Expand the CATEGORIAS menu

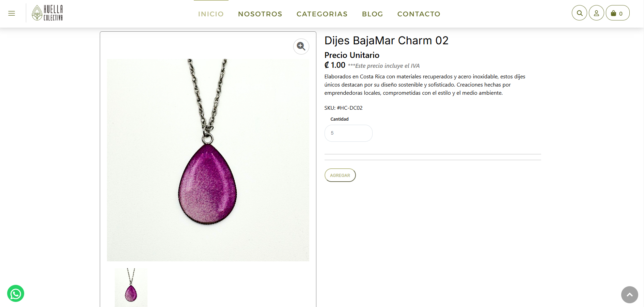click(322, 14)
